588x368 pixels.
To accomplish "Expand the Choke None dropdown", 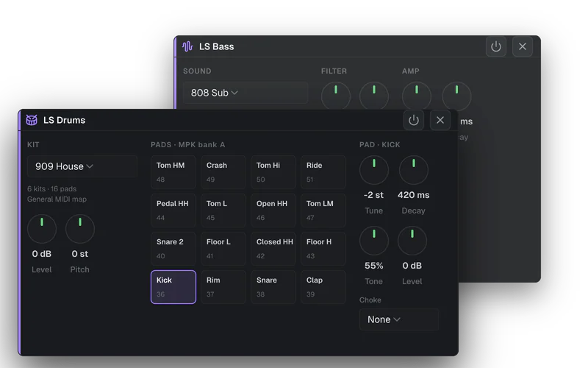I will (x=399, y=319).
